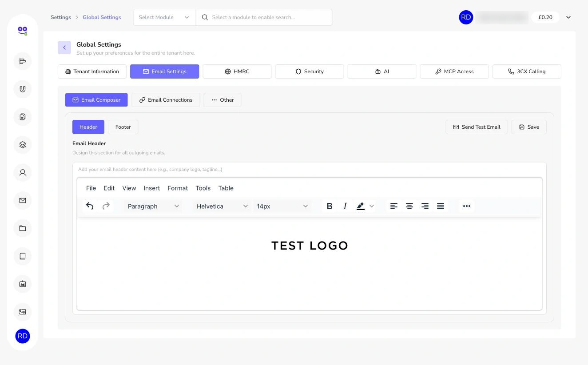
Task: Justify the text
Action: (x=441, y=206)
